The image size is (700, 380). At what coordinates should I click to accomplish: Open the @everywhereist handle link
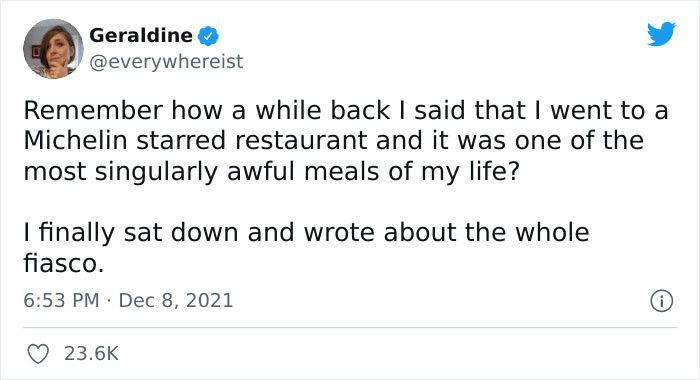coord(166,62)
